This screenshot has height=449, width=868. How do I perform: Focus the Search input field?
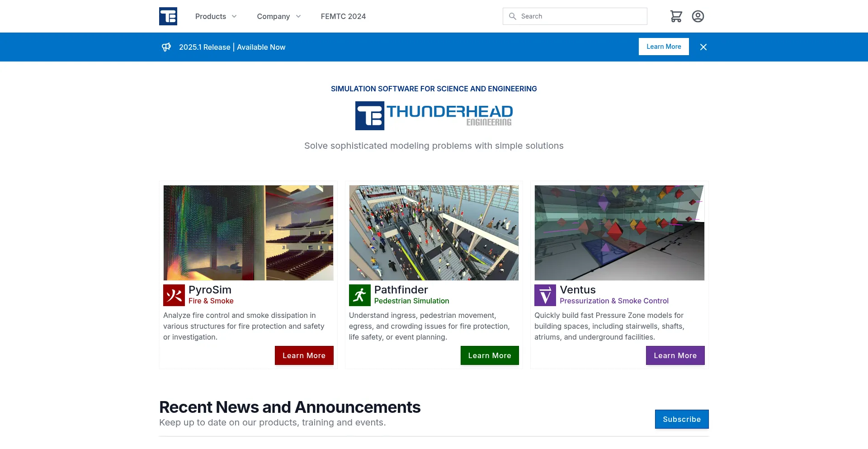(x=581, y=16)
